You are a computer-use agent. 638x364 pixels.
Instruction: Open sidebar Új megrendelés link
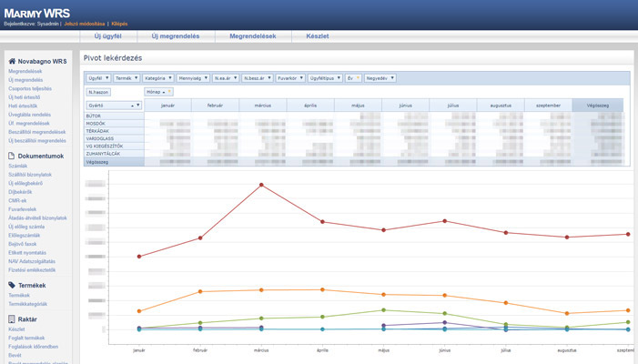click(x=25, y=80)
